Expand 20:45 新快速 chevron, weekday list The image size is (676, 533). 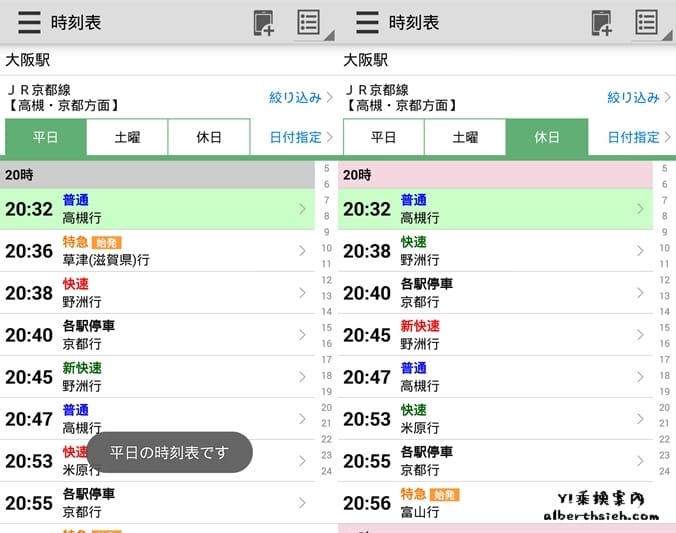click(x=302, y=377)
